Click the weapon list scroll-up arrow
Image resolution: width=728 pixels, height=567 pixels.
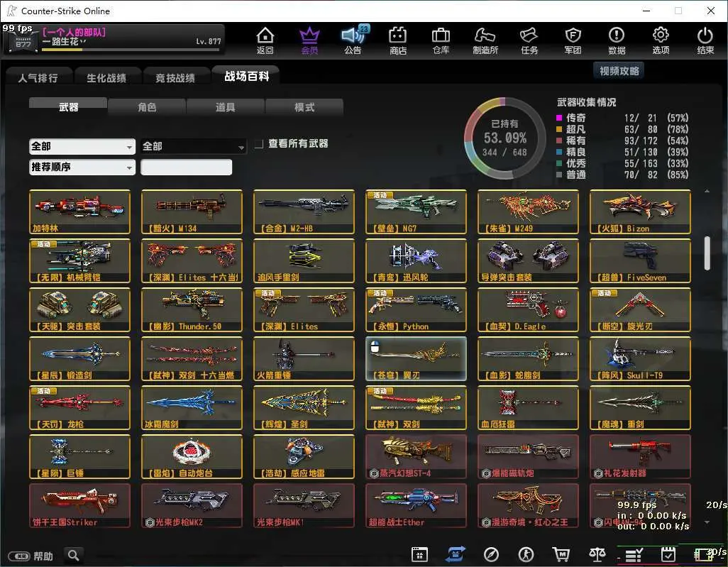coord(707,191)
